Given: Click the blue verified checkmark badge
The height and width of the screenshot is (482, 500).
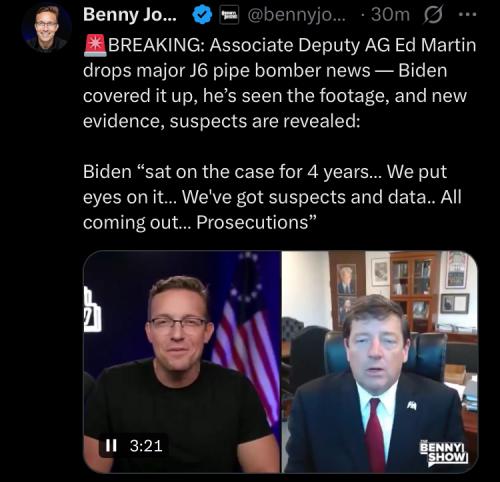Looking at the screenshot, I should pos(202,15).
